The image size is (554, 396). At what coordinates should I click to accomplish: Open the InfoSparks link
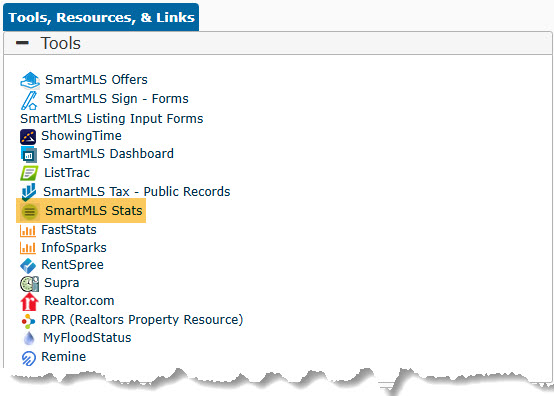pos(74,248)
